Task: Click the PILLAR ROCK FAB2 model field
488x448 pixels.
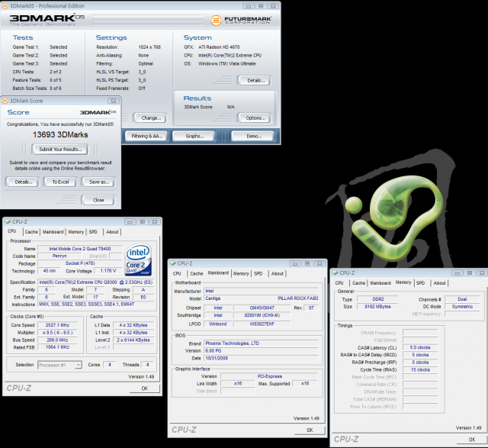Action: tap(298, 298)
